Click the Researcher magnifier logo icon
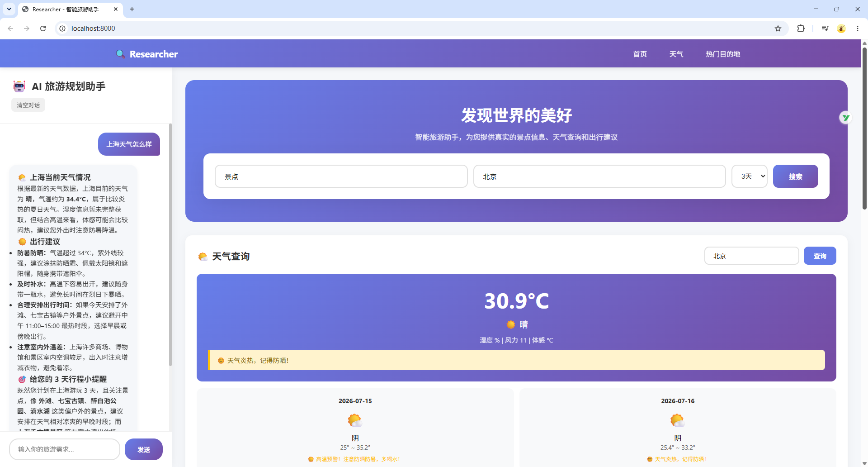This screenshot has height=467, width=868. 120,54
